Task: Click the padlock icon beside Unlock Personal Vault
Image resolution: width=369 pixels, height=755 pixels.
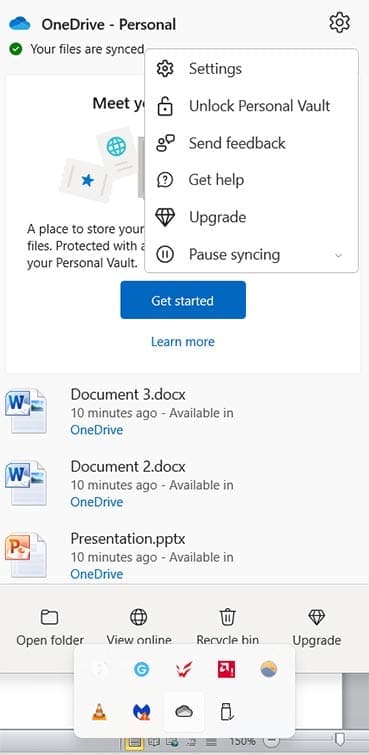Action: tap(165, 105)
